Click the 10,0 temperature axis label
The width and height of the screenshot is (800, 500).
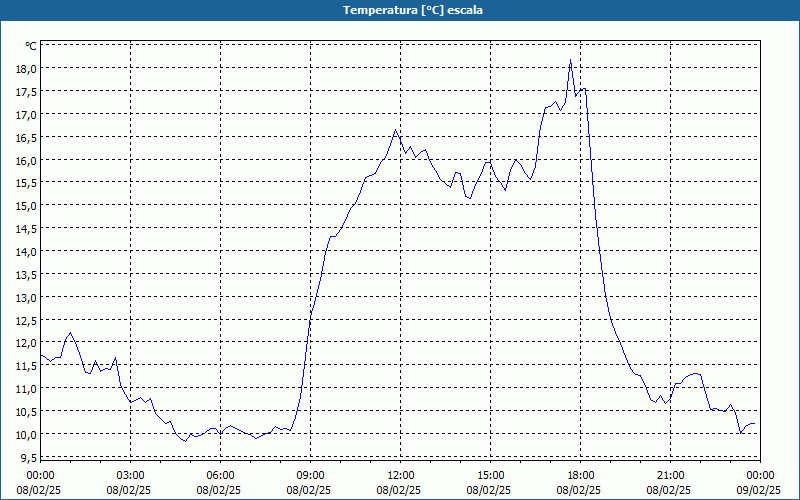tap(25, 434)
